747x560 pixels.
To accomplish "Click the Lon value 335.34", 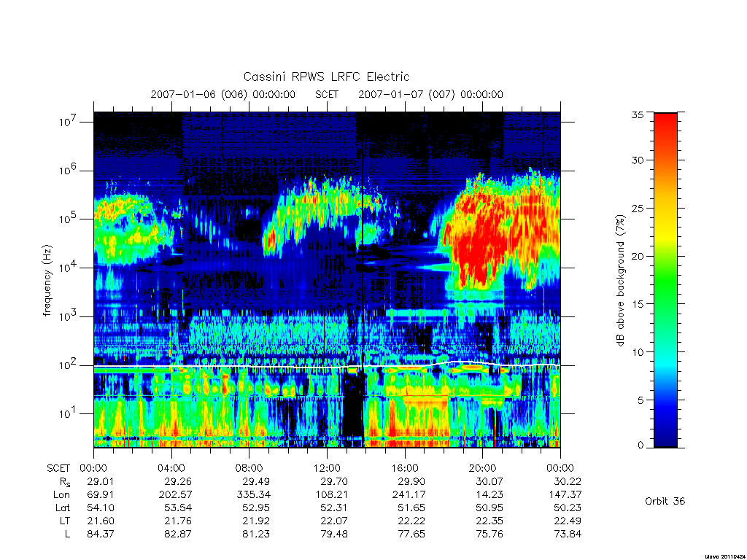I will point(256,495).
